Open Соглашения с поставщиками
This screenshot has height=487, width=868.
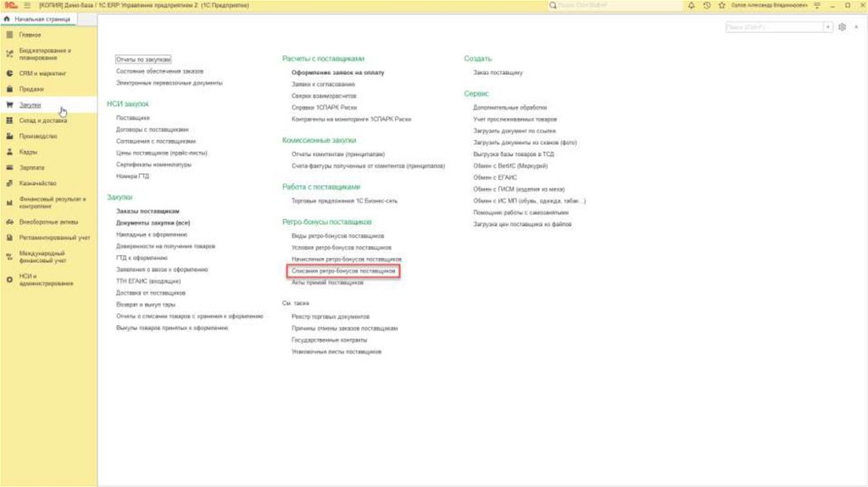pos(156,141)
